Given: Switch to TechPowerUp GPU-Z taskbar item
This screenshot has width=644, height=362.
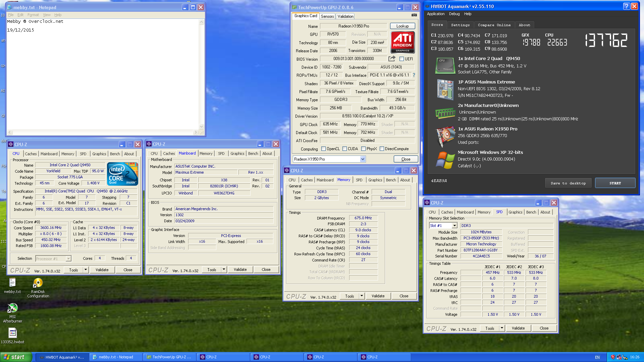Looking at the screenshot, I should pyautogui.click(x=169, y=357).
